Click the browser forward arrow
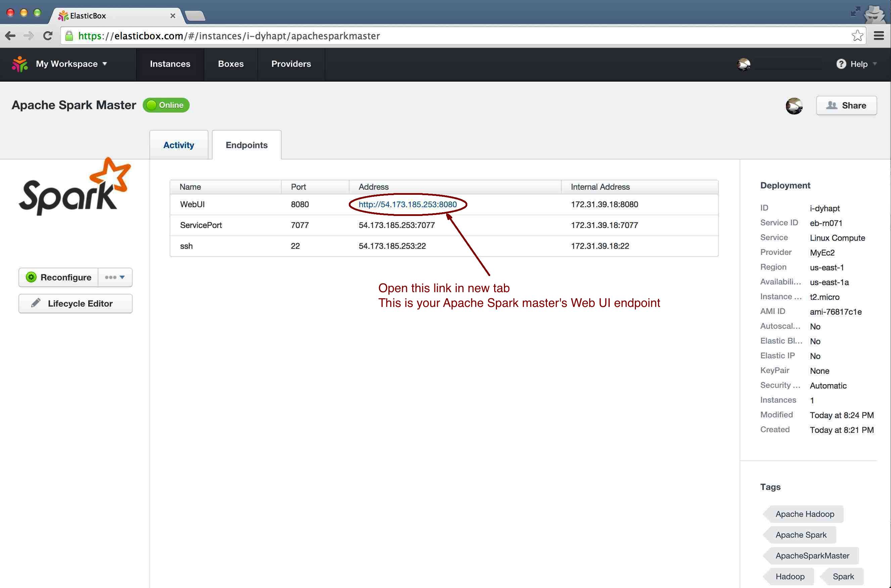891x588 pixels. tap(29, 36)
